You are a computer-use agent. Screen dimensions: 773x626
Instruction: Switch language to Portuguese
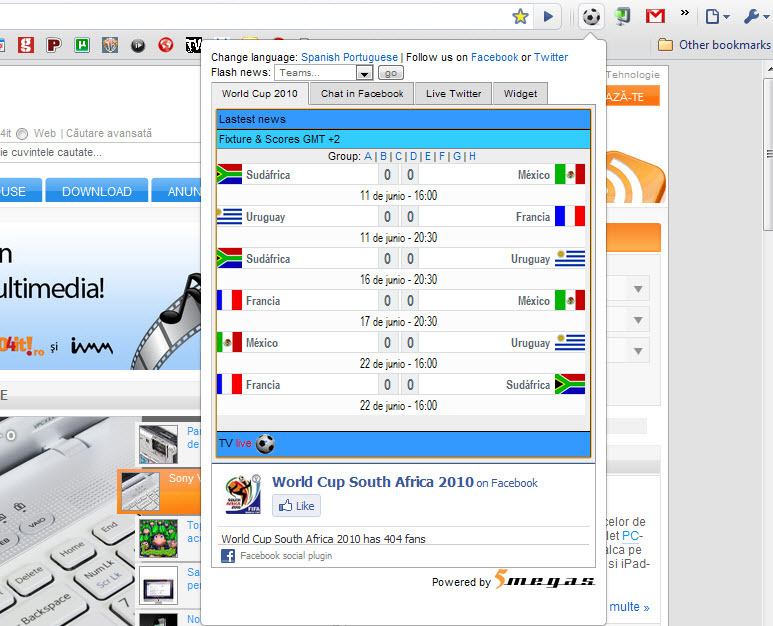tap(370, 57)
